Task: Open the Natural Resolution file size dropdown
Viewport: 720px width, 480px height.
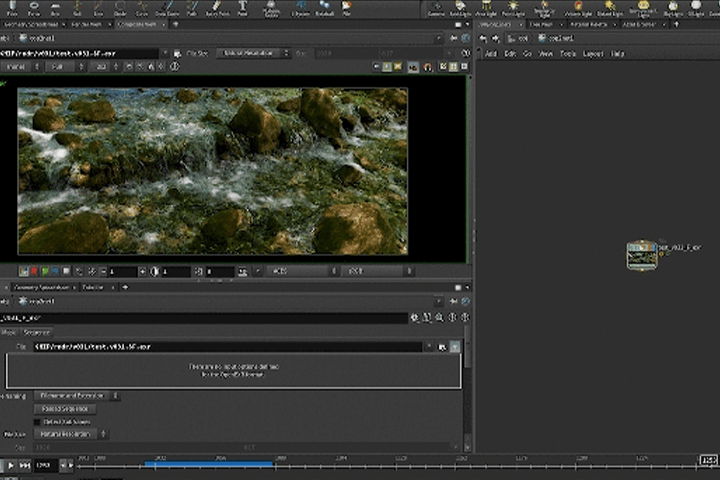Action: [70, 434]
